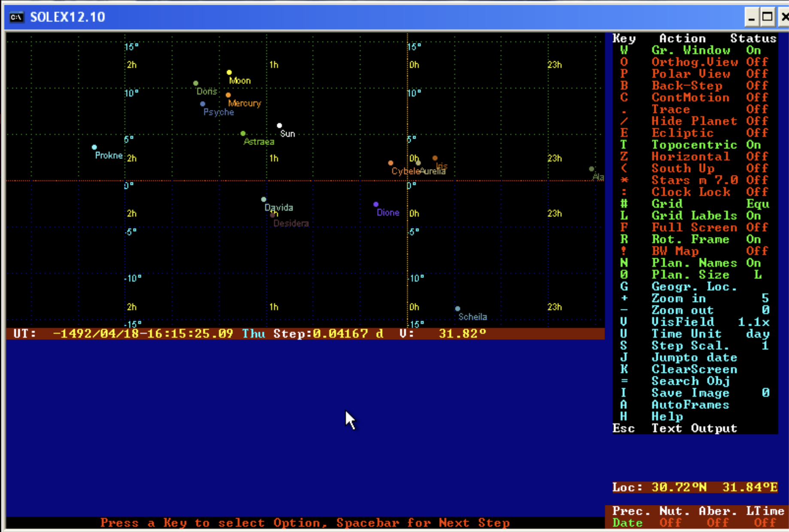Click the Zoom in entry

point(694,298)
